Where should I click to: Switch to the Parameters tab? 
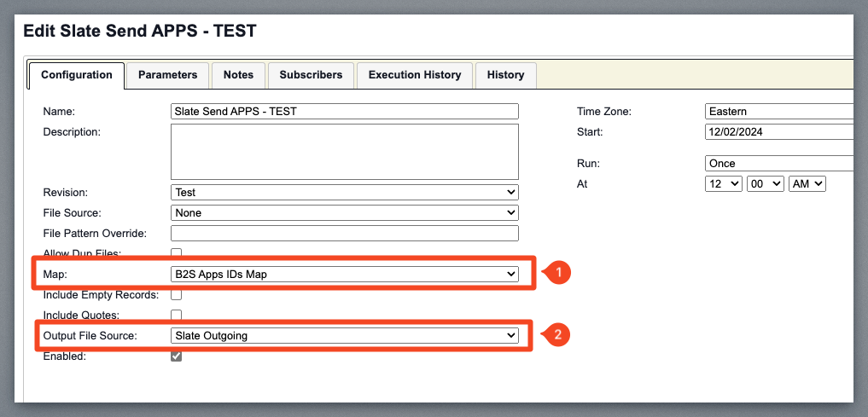(x=167, y=75)
